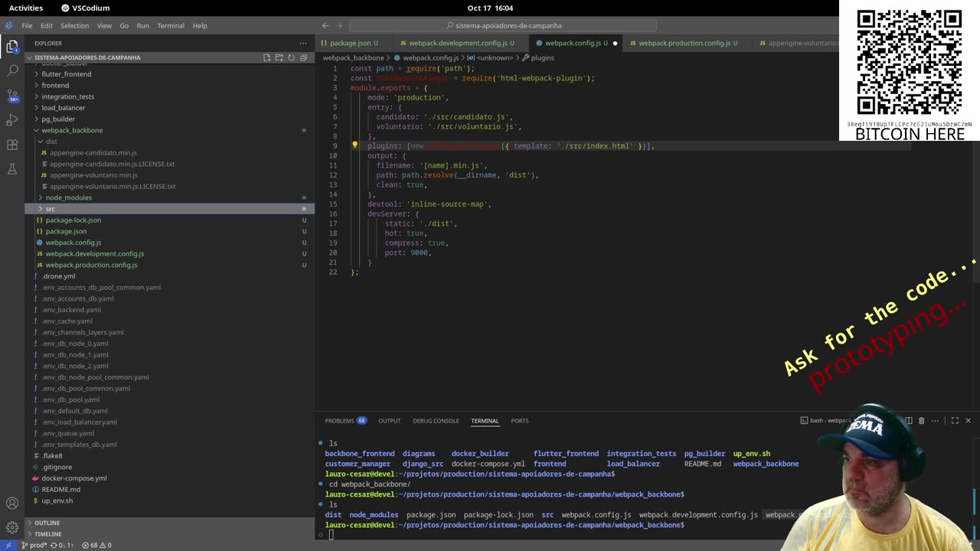The width and height of the screenshot is (980, 551).
Task: Click the lightbulb code action on line 9
Action: (354, 145)
